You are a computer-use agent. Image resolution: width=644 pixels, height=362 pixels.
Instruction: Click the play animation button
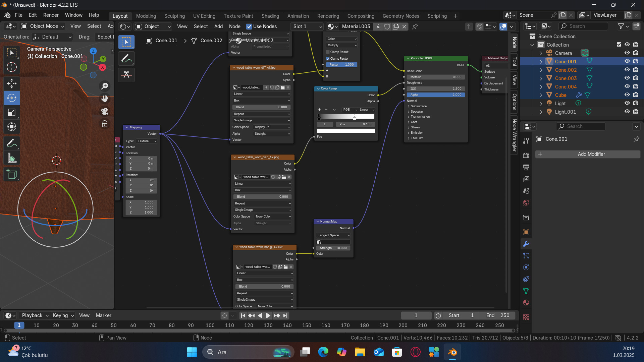(268, 315)
